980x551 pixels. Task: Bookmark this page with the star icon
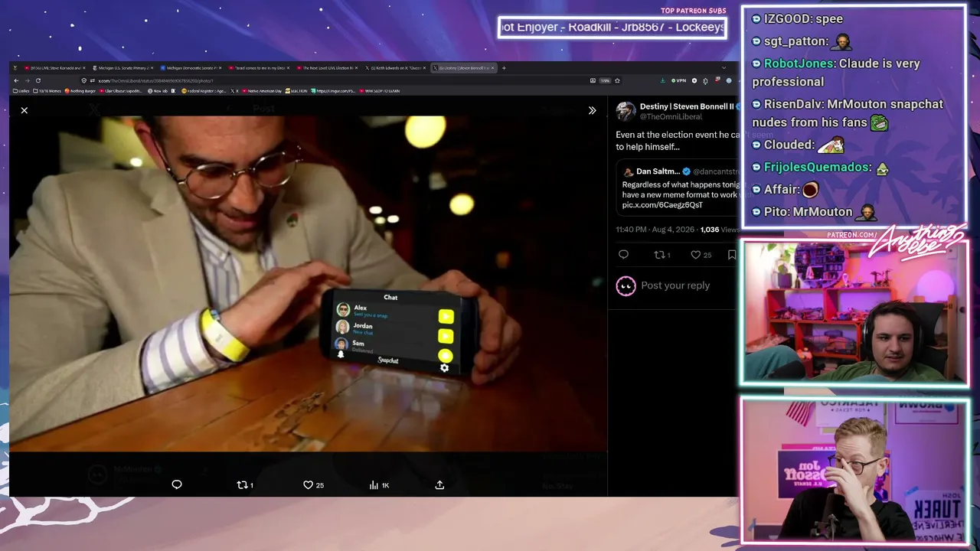(617, 80)
